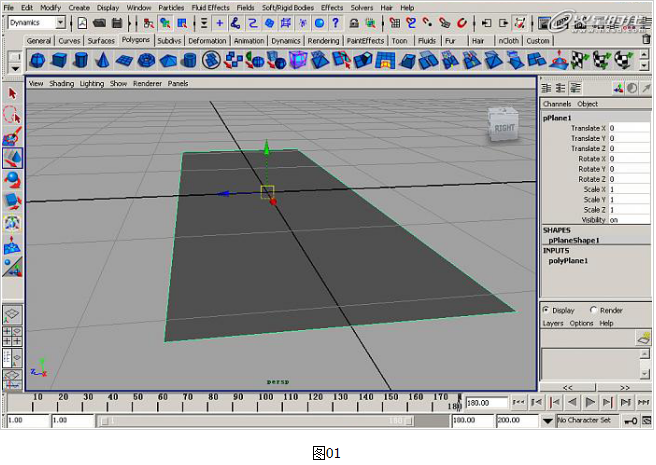656x465 pixels.
Task: Click the RIGHT view cube
Action: 503,125
